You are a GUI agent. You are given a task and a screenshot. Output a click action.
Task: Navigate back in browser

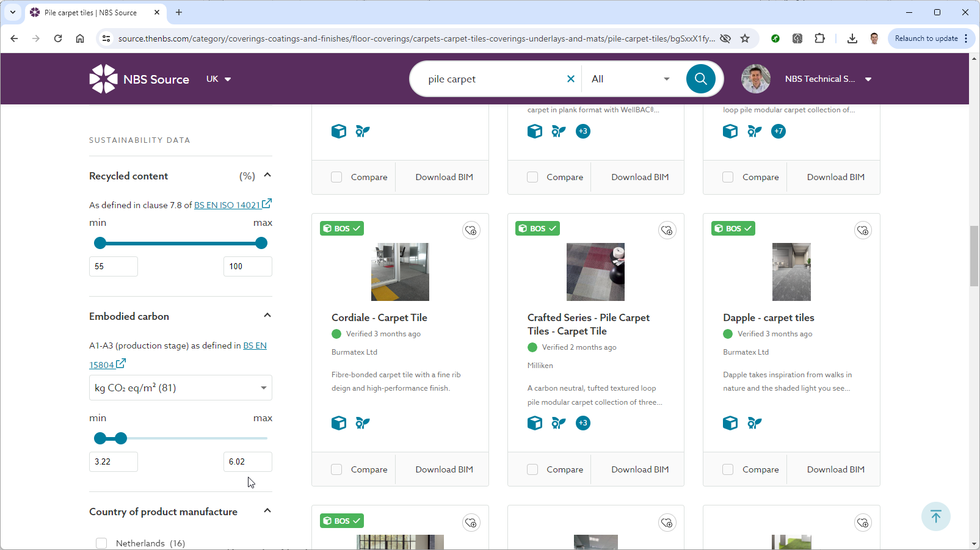pos(14,38)
